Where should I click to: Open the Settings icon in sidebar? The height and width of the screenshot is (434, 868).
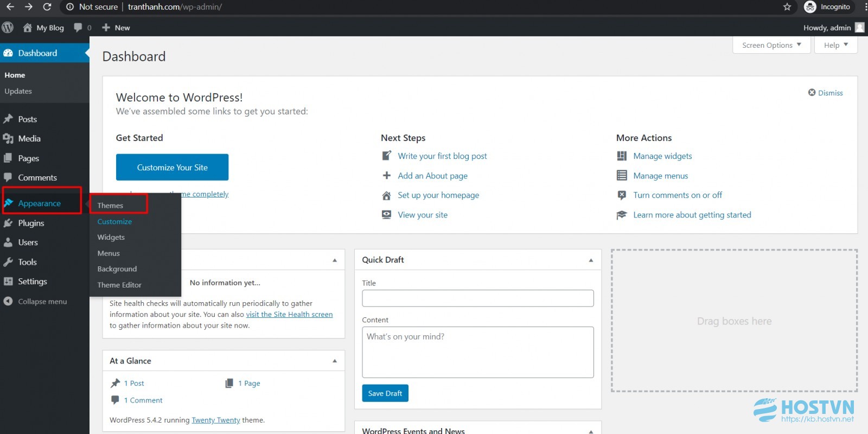tap(8, 282)
